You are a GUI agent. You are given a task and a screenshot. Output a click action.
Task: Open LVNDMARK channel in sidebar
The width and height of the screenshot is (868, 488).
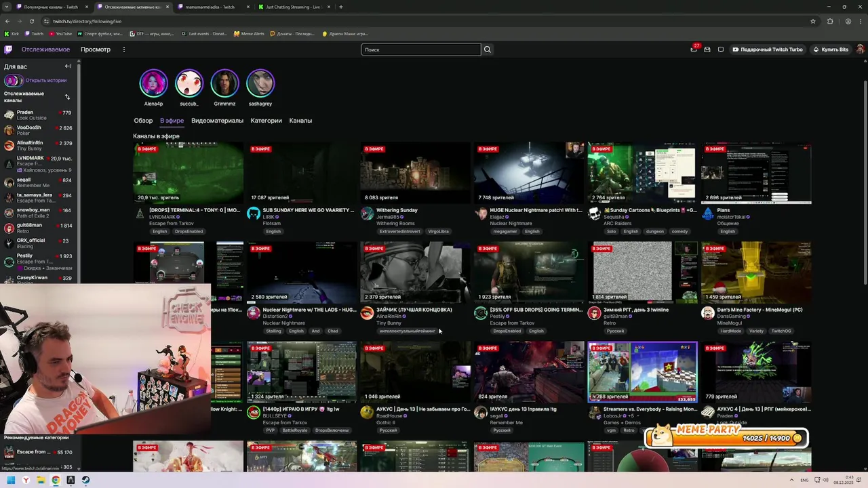point(39,163)
